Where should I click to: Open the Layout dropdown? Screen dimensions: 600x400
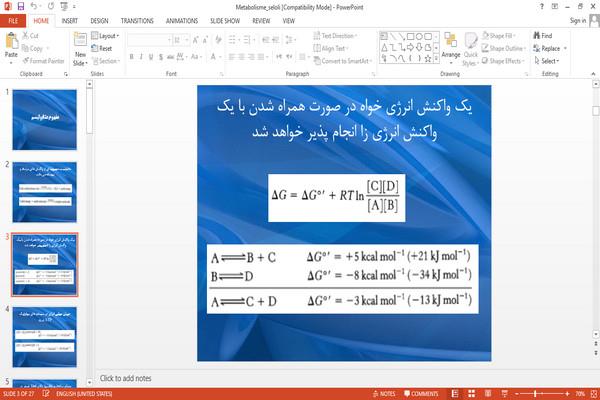point(105,36)
